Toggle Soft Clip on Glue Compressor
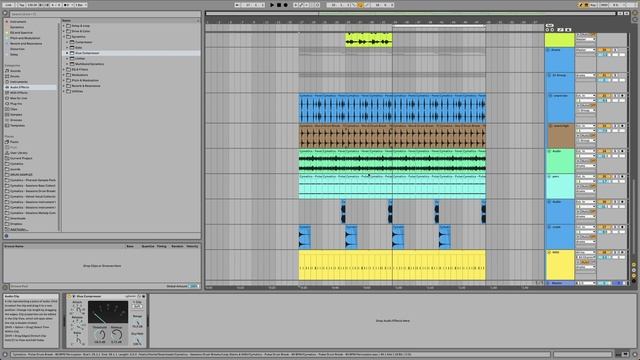The image size is (640, 360). point(138,306)
